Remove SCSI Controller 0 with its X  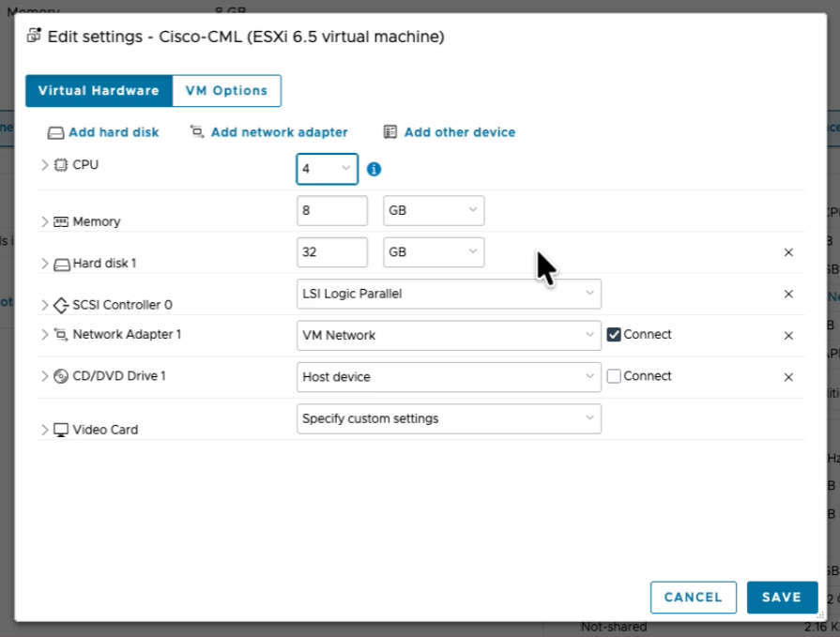(788, 294)
